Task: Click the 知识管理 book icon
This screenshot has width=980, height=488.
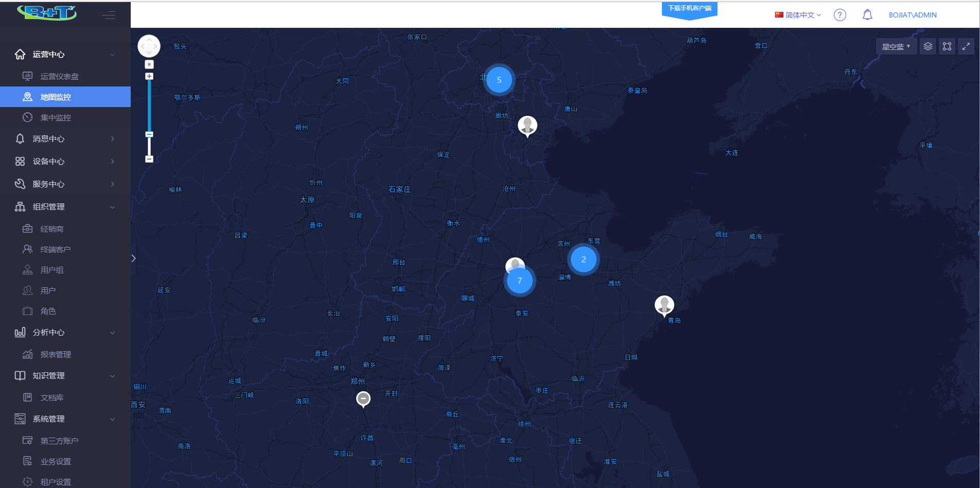Action: click(x=20, y=375)
